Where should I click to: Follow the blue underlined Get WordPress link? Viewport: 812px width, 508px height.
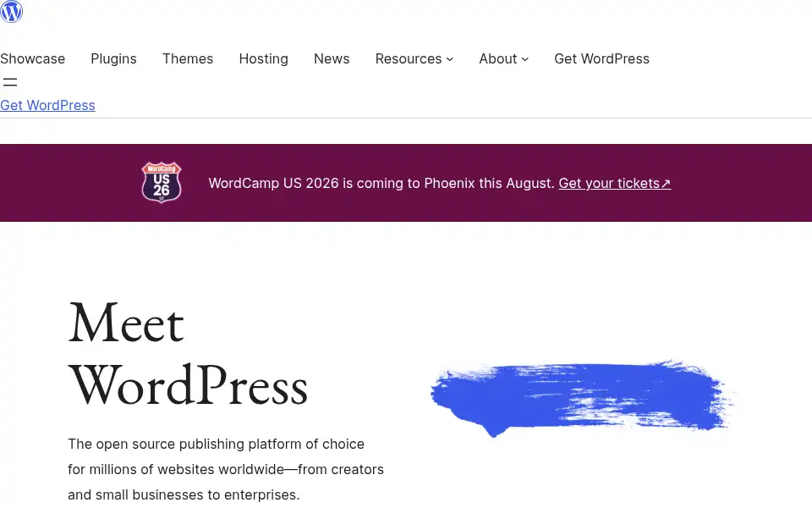click(47, 105)
